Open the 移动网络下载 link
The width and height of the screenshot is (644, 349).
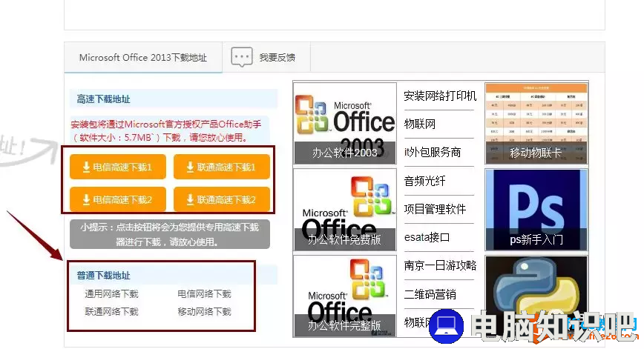pyautogui.click(x=204, y=312)
